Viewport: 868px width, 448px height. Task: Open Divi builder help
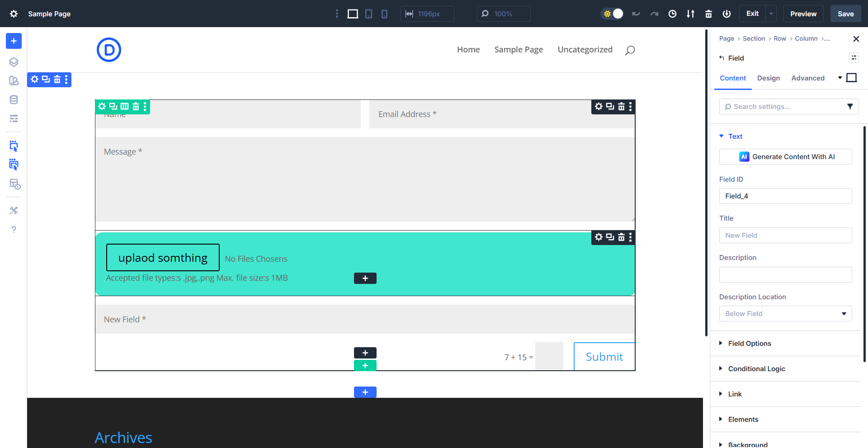coord(14,229)
